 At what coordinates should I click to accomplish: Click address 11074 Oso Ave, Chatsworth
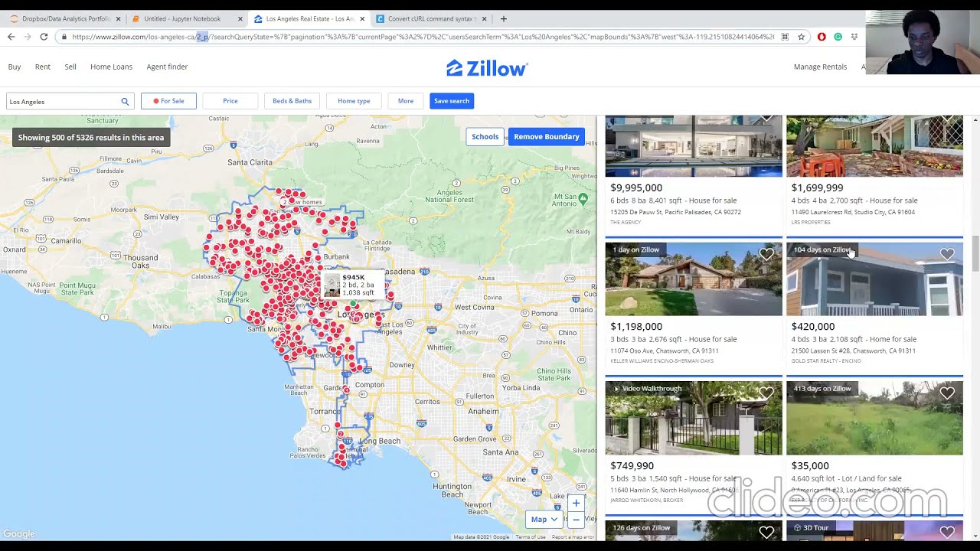665,351
